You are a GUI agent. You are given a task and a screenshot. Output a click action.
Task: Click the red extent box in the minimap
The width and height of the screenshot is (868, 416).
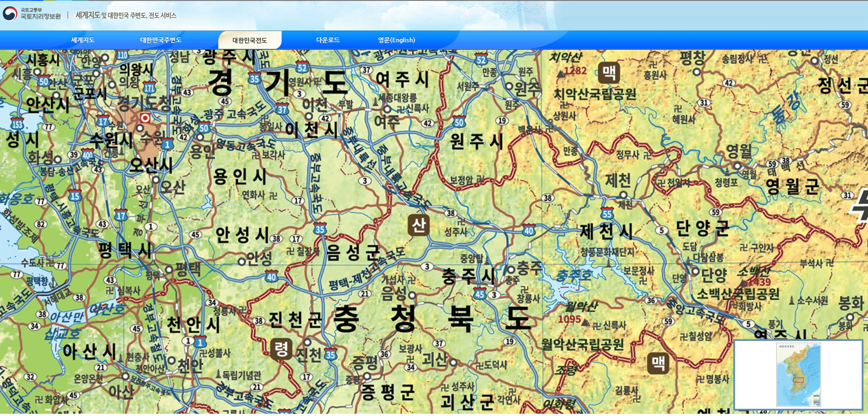tap(798, 380)
